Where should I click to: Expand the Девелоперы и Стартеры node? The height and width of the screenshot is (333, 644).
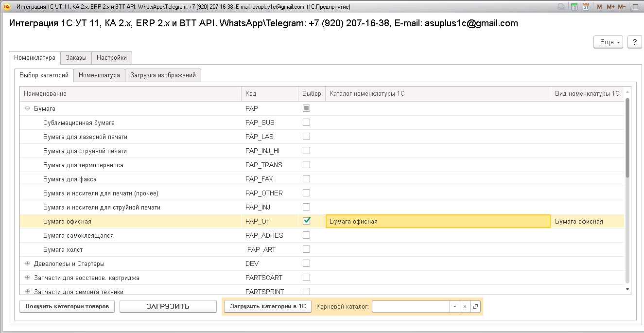pos(27,263)
